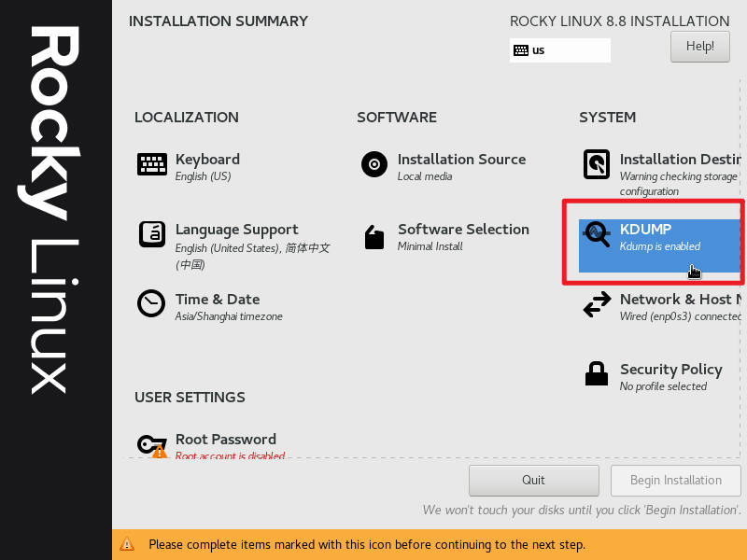Click the "SOFTWARE" section heading
747x560 pixels.
click(396, 118)
